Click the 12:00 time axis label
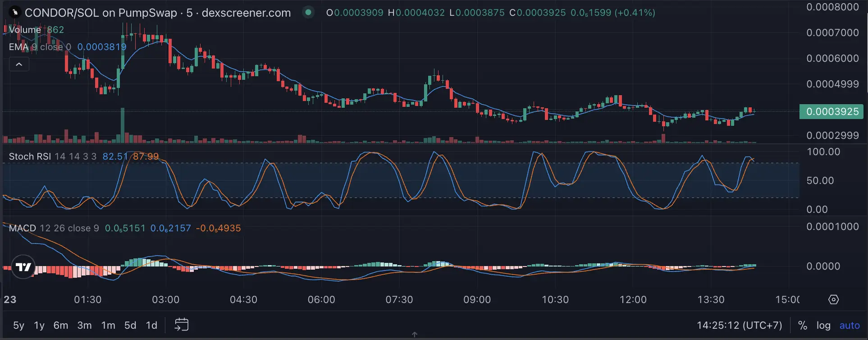The image size is (868, 340). 633,299
